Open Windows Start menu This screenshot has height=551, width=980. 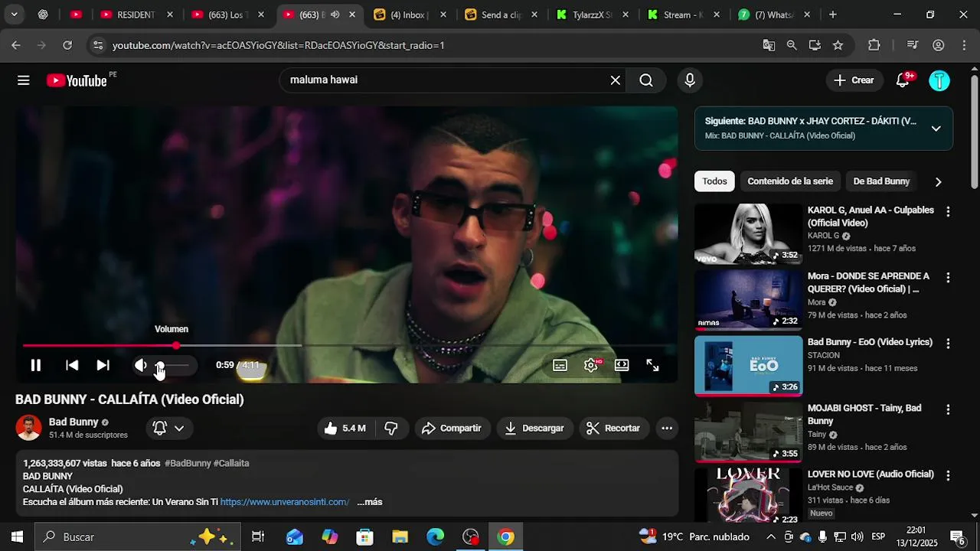17,537
